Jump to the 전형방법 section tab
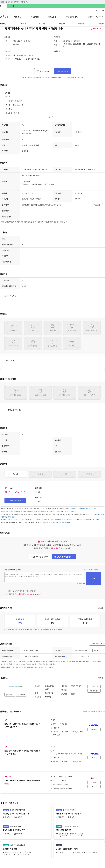The image size is (105, 868). click(81, 24)
